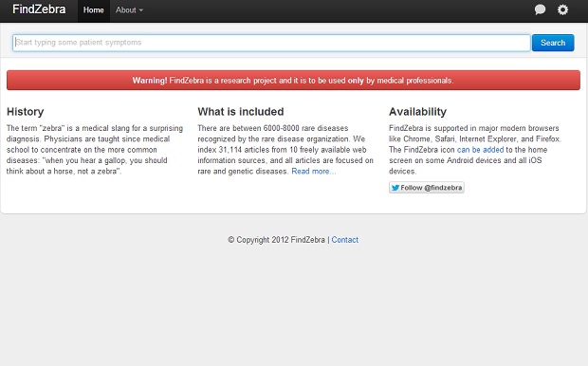Viewport: 588px width, 366px height.
Task: Open the settings gear icon
Action: pyautogui.click(x=562, y=9)
